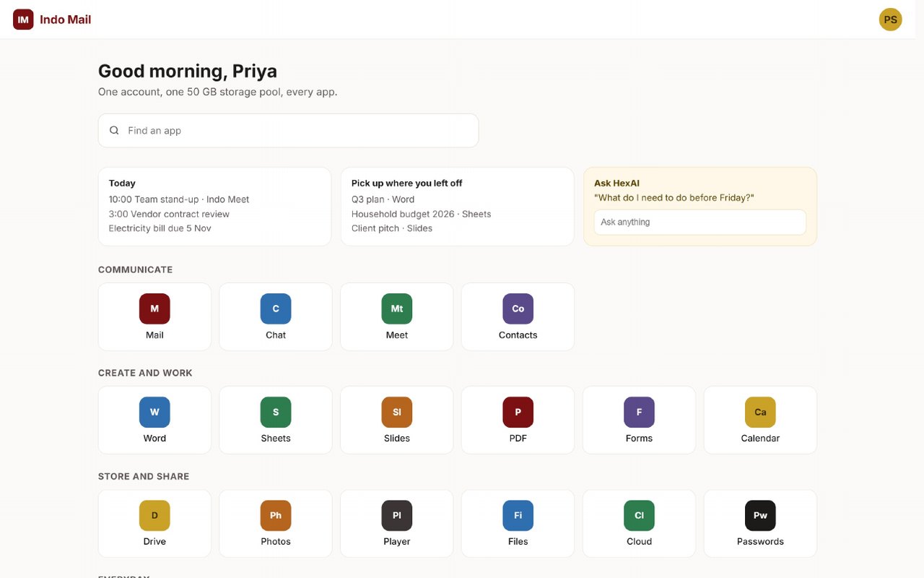Go to Indo Mail home title
924x578 pixels.
click(66, 20)
